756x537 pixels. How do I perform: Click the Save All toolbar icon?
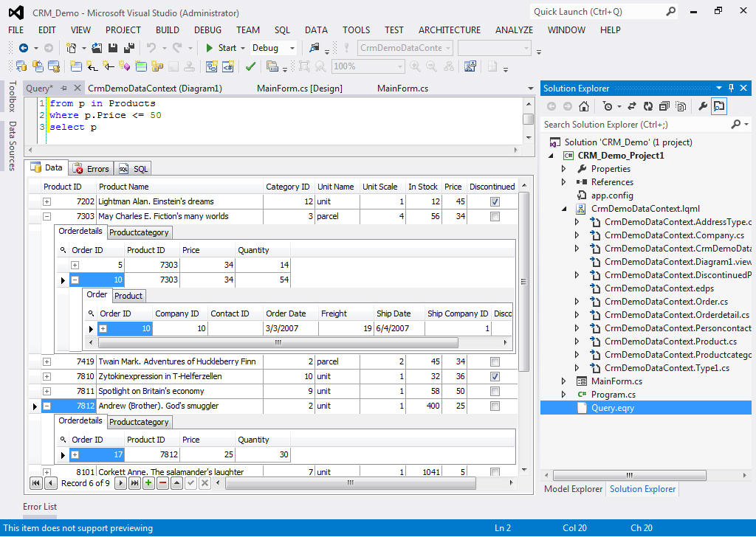coord(128,48)
